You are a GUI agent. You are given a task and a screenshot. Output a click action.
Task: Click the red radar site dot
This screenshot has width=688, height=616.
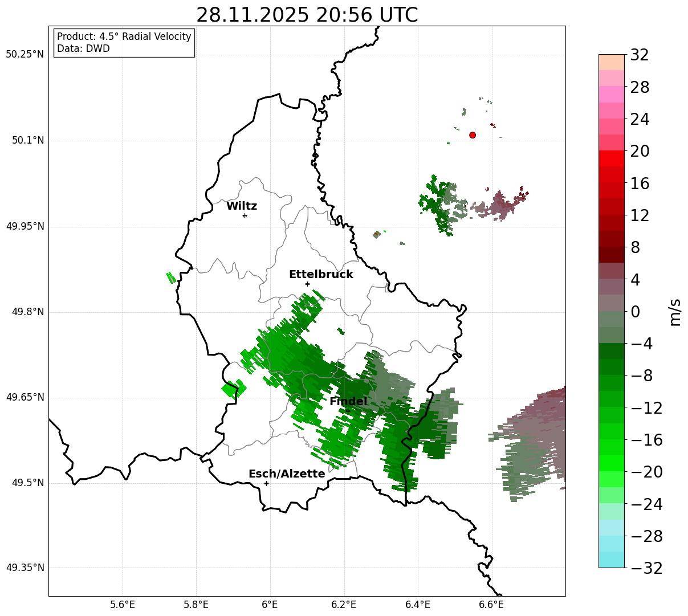(473, 135)
